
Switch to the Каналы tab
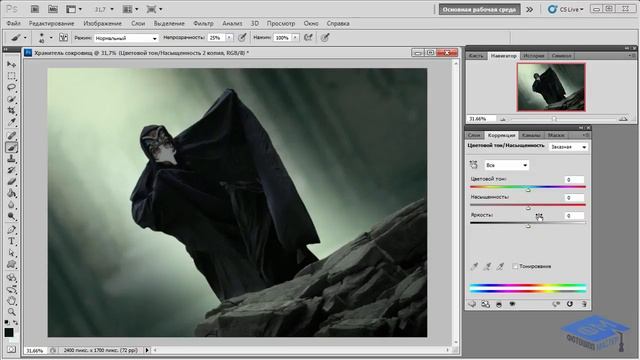click(x=531, y=135)
